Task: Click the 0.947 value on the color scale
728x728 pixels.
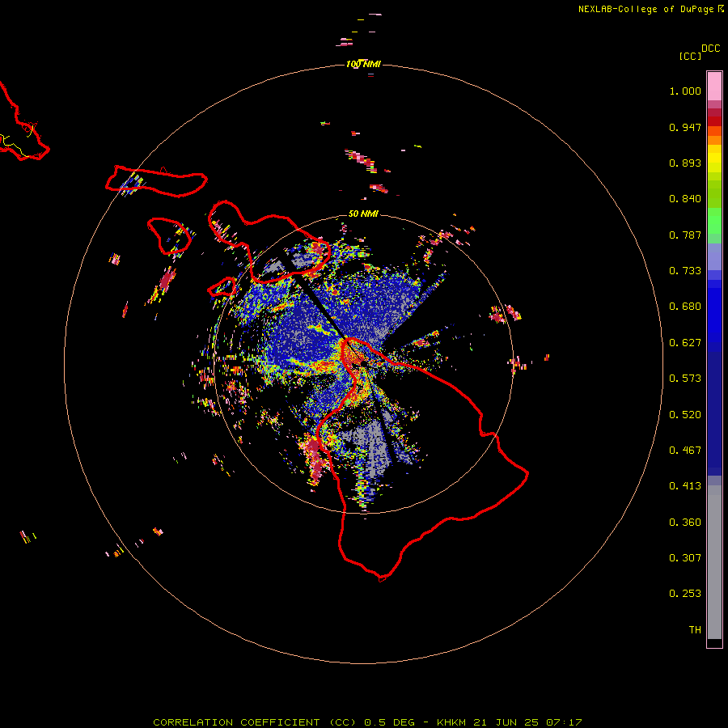Action: [685, 127]
